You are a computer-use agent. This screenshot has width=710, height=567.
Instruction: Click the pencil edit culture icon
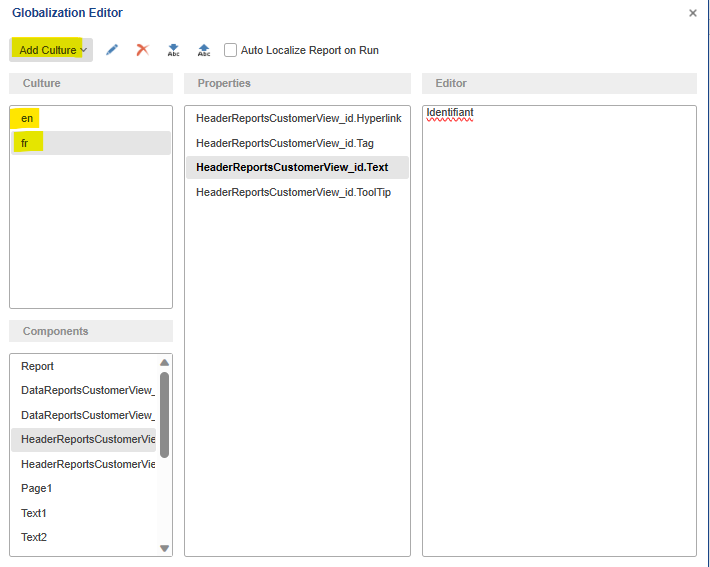click(x=112, y=50)
